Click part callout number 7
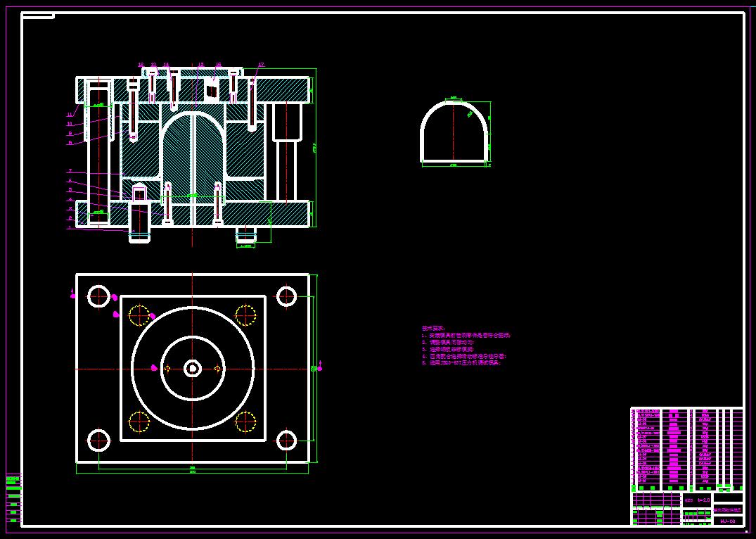Screen dimensions: 756x539 (x=70, y=171)
